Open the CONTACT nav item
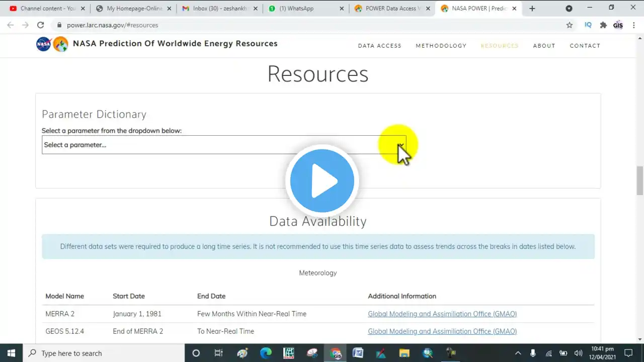The width and height of the screenshot is (644, 362). tap(585, 46)
